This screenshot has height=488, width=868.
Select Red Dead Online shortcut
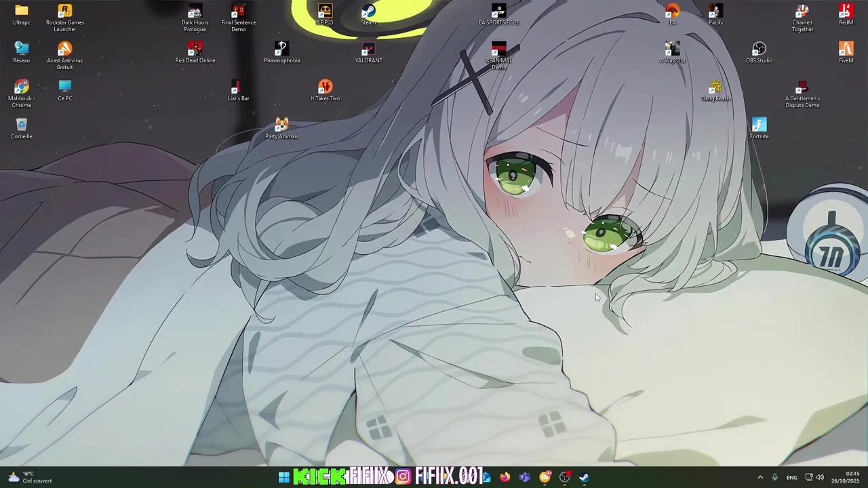[195, 53]
